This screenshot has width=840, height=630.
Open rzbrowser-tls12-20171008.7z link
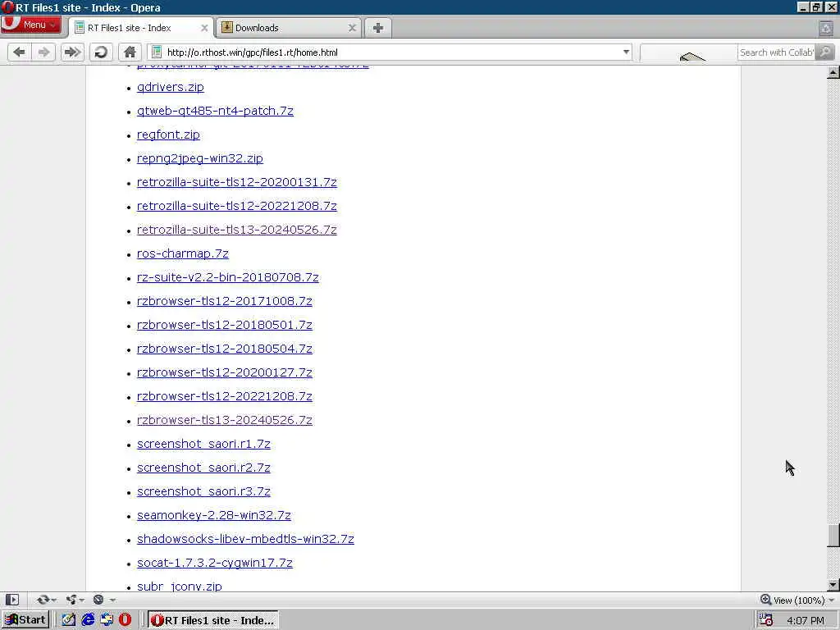pyautogui.click(x=225, y=301)
